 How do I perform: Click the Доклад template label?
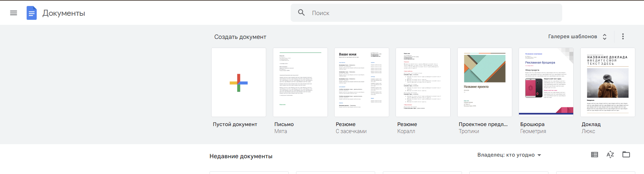point(591,124)
